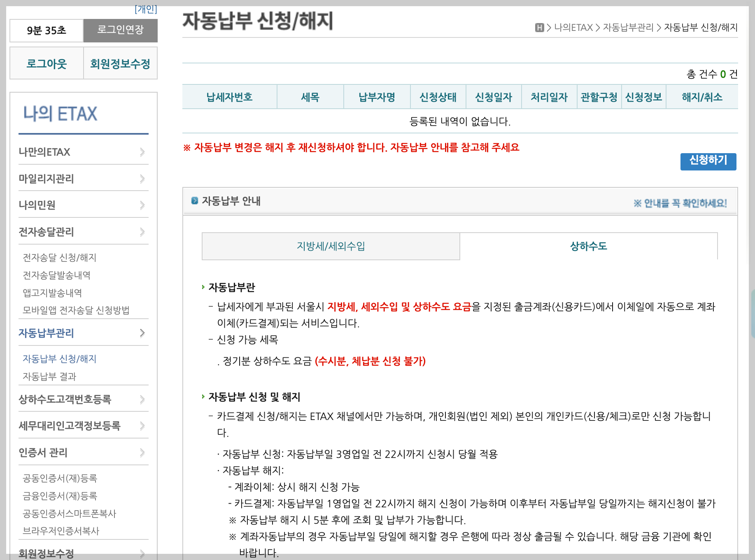
Task: Open 공동인증서(재)등록 link
Action: 60,478
